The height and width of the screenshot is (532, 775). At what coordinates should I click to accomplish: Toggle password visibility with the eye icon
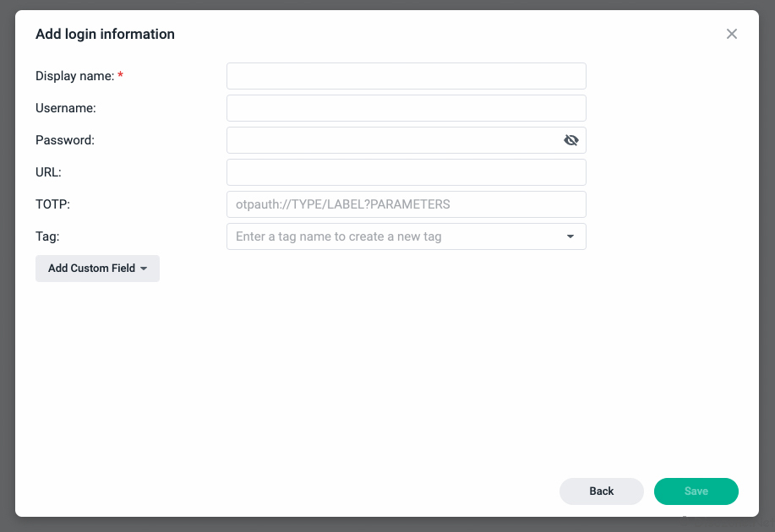coord(570,140)
